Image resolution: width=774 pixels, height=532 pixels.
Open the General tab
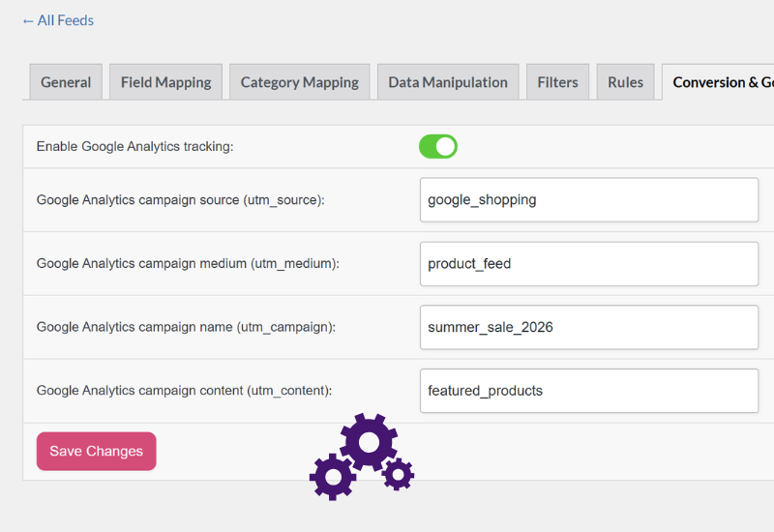pyautogui.click(x=66, y=82)
